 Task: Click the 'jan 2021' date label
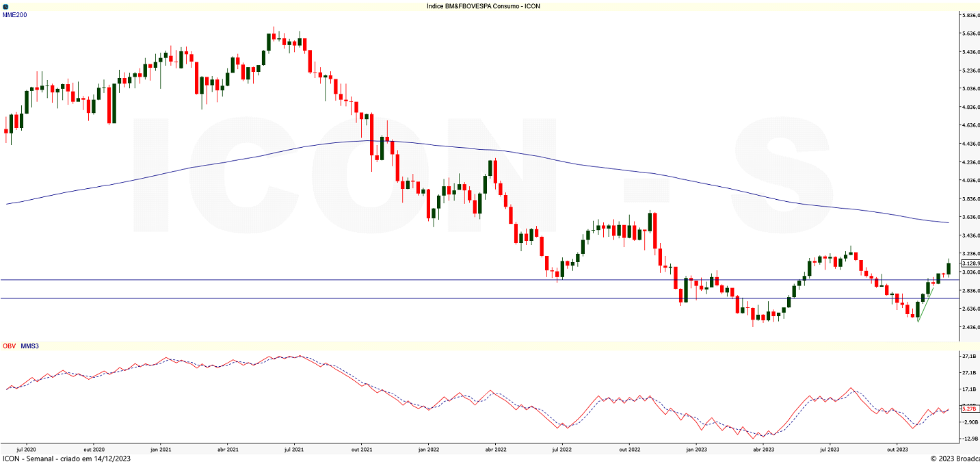tap(161, 450)
